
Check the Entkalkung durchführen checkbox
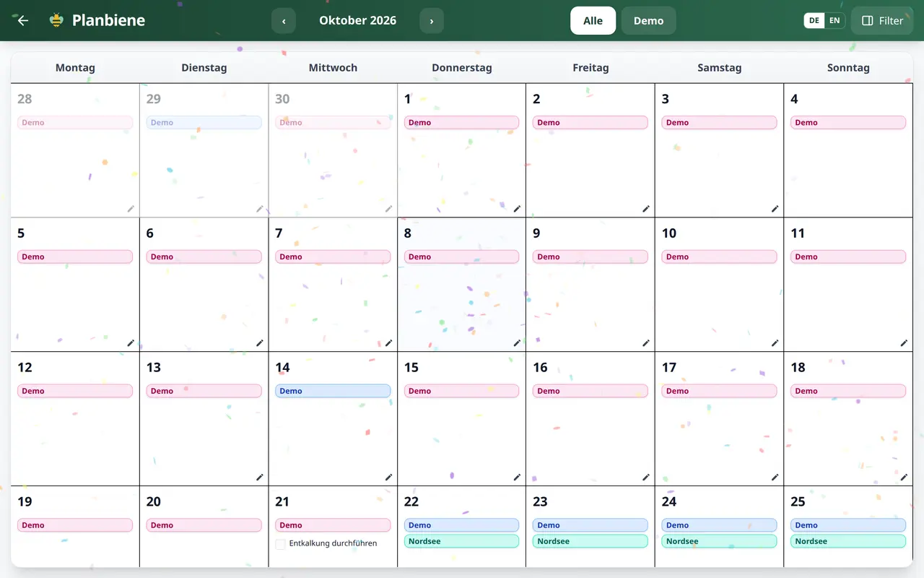tap(281, 544)
